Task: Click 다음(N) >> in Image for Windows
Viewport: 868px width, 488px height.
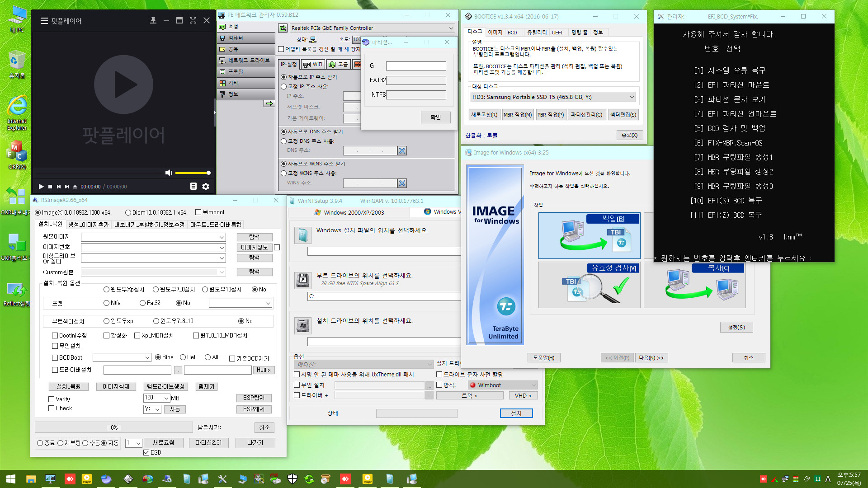Action: 651,358
